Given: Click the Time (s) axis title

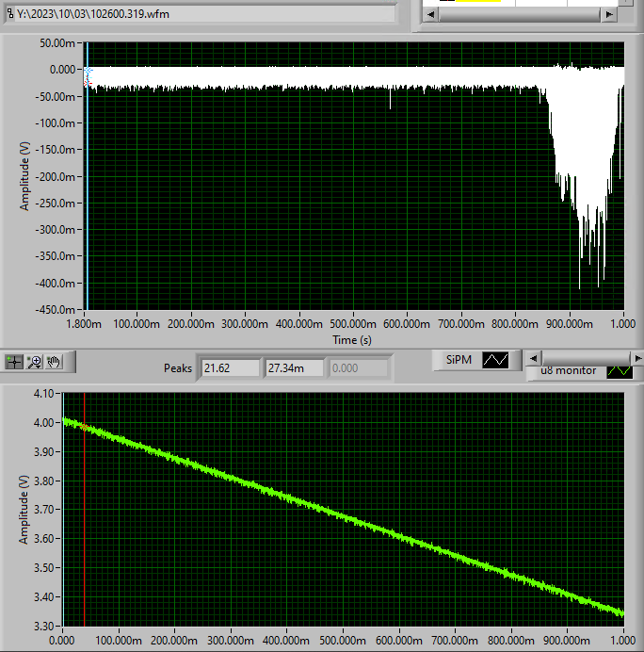Looking at the screenshot, I should pos(352,340).
